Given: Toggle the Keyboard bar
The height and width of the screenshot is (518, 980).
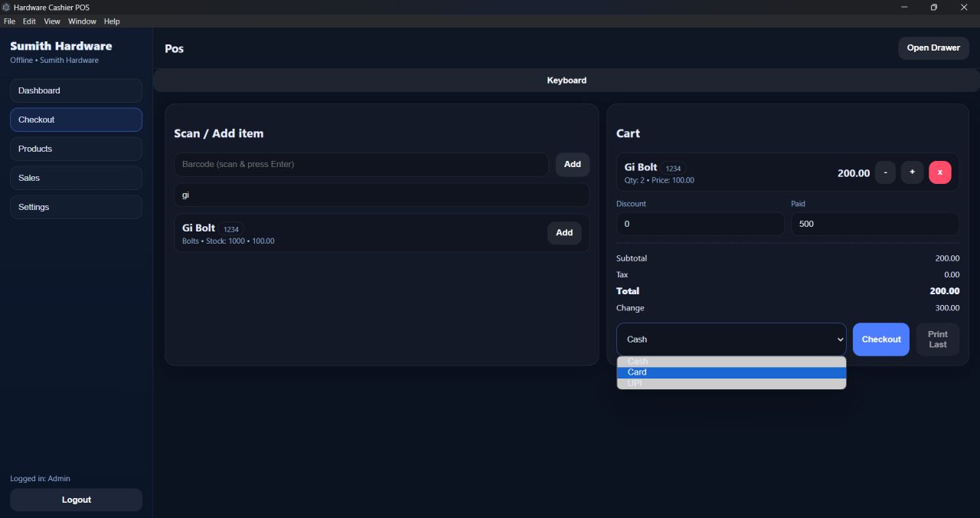Looking at the screenshot, I should tap(567, 80).
